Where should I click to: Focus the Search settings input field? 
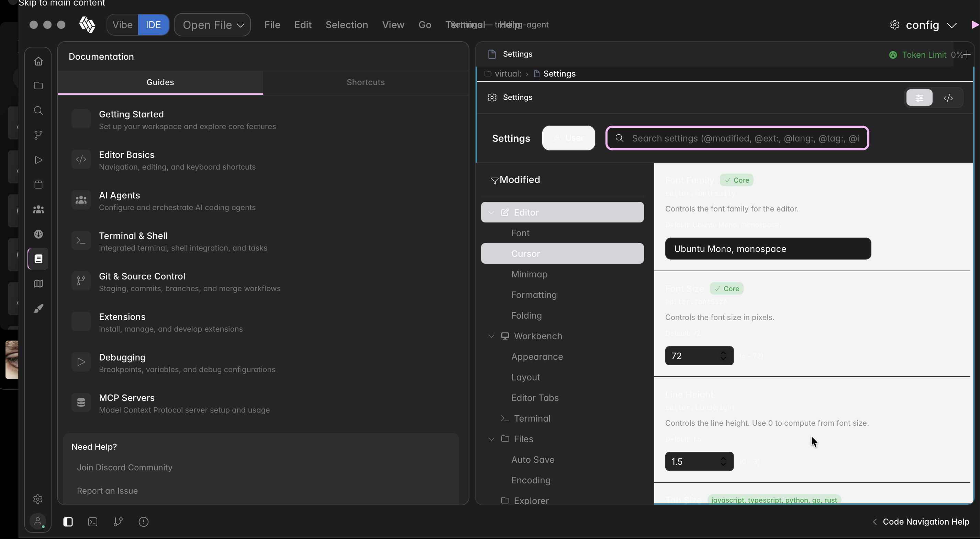tap(745, 138)
